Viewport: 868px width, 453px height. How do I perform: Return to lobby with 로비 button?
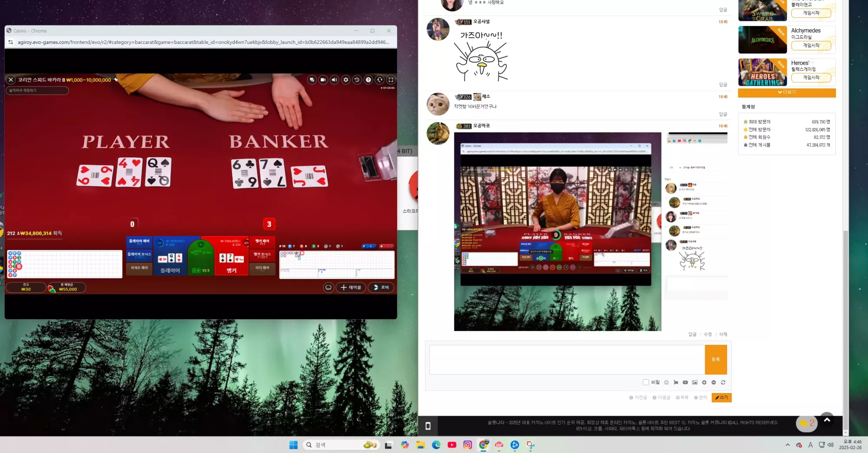pos(381,288)
